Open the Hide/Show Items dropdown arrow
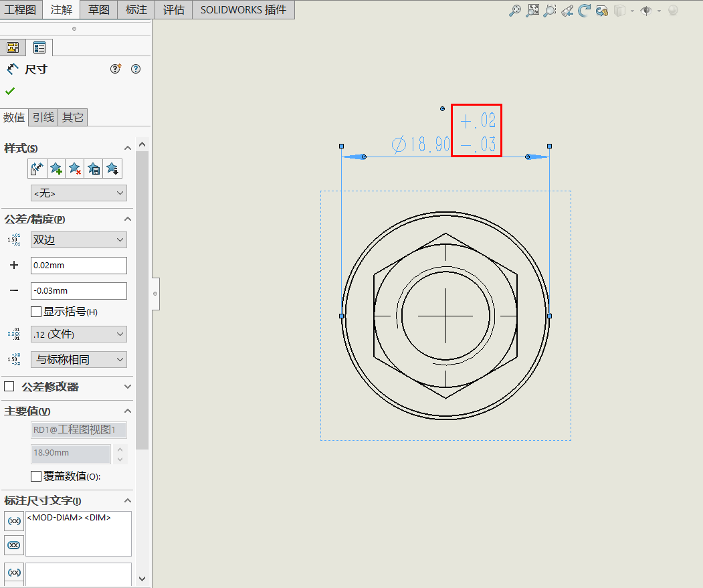Image resolution: width=703 pixels, height=588 pixels. tap(659, 11)
